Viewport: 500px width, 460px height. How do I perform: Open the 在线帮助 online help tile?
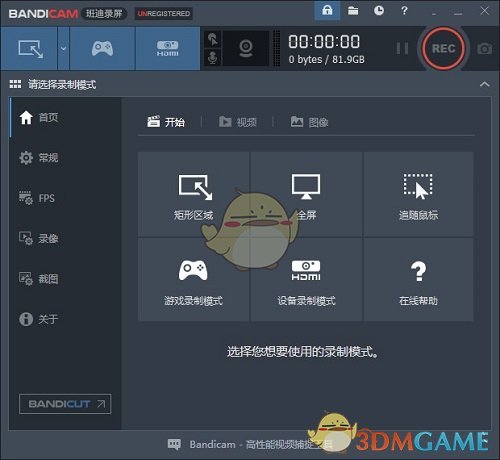[418, 279]
